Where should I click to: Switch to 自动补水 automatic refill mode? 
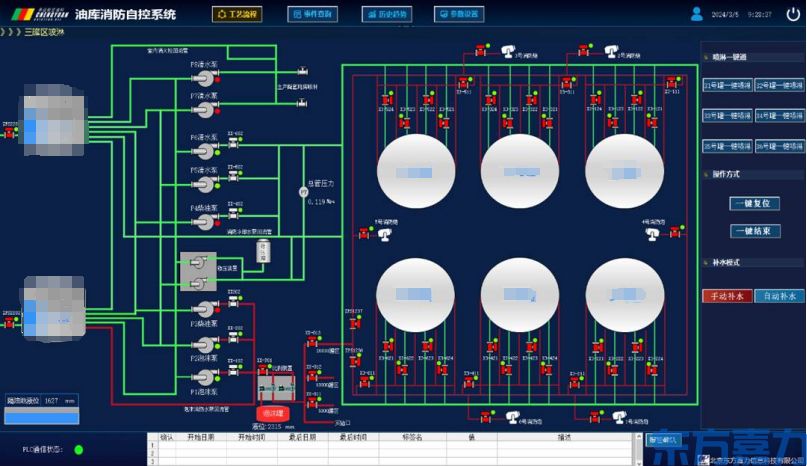779,296
